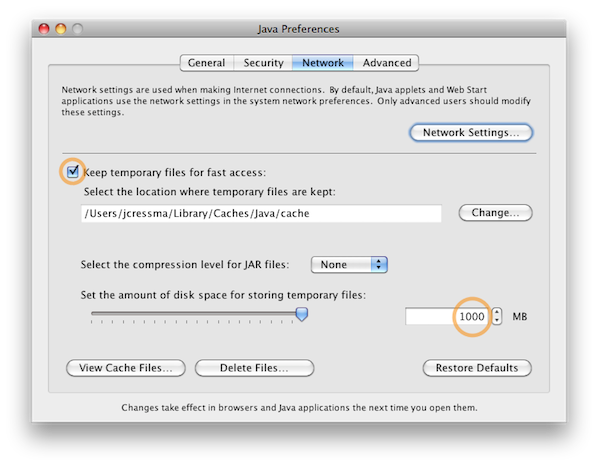
Task: Click Restore Defaults button
Action: coord(477,368)
